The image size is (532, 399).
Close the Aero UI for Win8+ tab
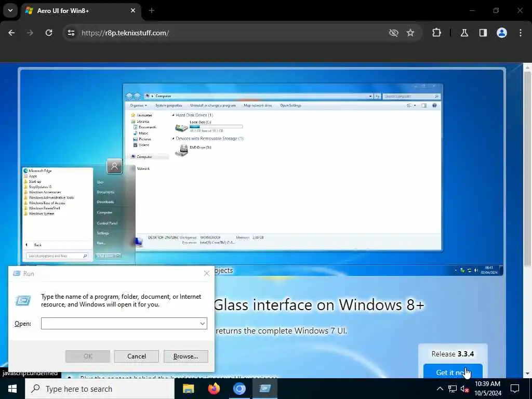(133, 10)
